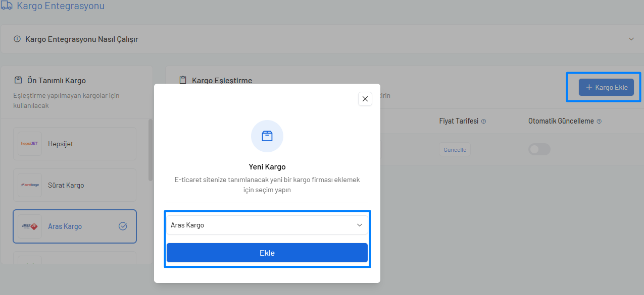
Task: Click the Sürat Kargo logo thumbnail
Action: pyautogui.click(x=30, y=185)
